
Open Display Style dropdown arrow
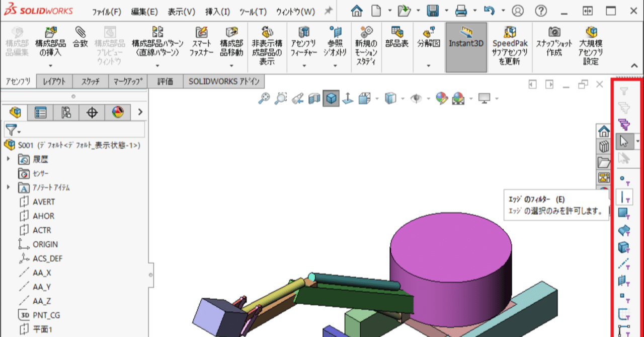[x=403, y=99]
